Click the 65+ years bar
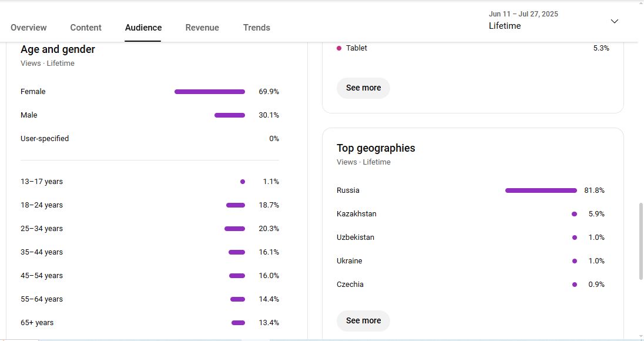This screenshot has width=644, height=341. point(238,323)
